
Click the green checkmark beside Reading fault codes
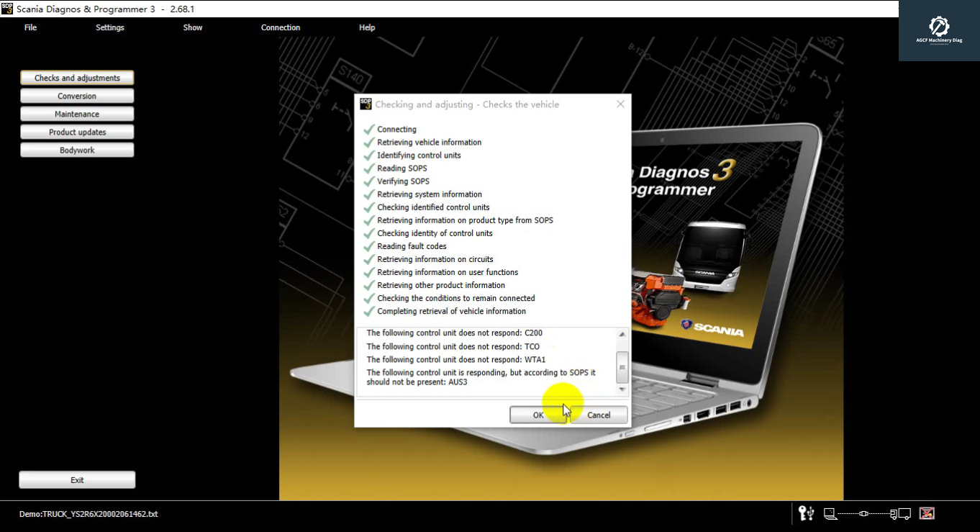point(369,246)
